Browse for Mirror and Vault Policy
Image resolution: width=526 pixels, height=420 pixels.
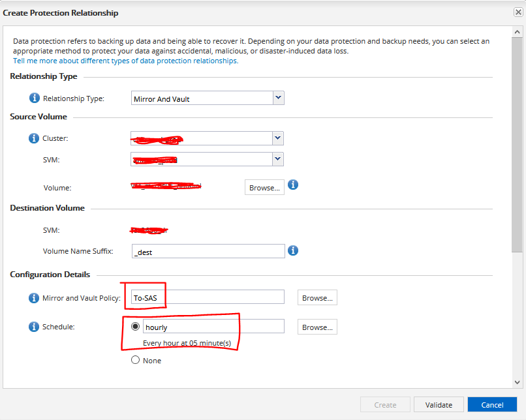(317, 297)
